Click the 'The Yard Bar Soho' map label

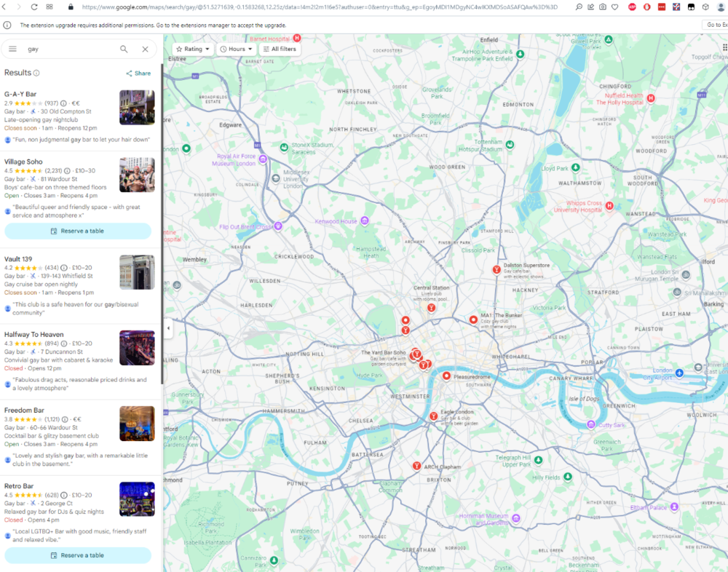(x=384, y=352)
